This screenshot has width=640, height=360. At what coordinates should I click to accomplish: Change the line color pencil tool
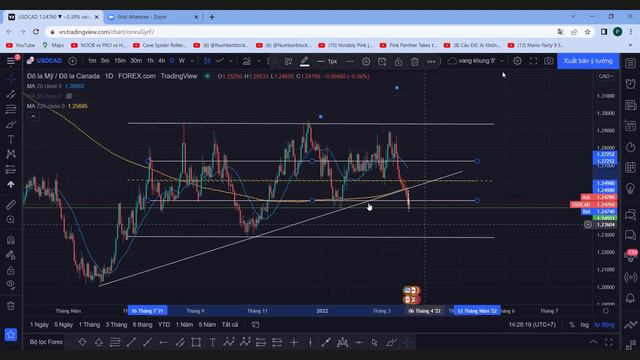(x=304, y=61)
